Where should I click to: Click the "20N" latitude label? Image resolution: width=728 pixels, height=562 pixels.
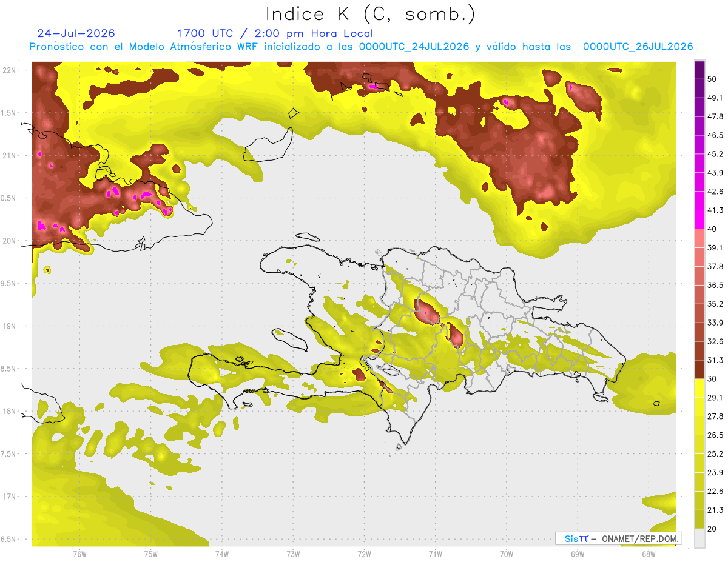pyautogui.click(x=9, y=241)
